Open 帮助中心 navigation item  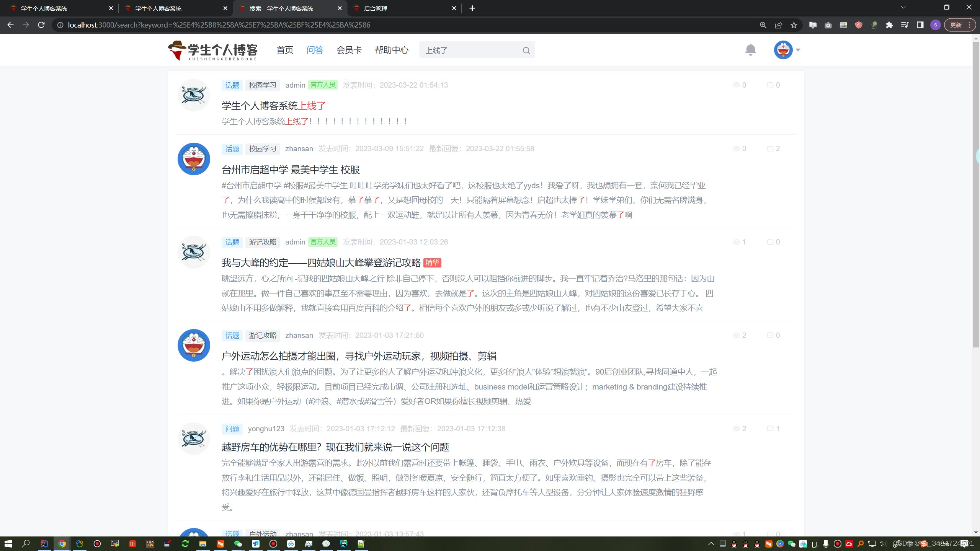[391, 50]
